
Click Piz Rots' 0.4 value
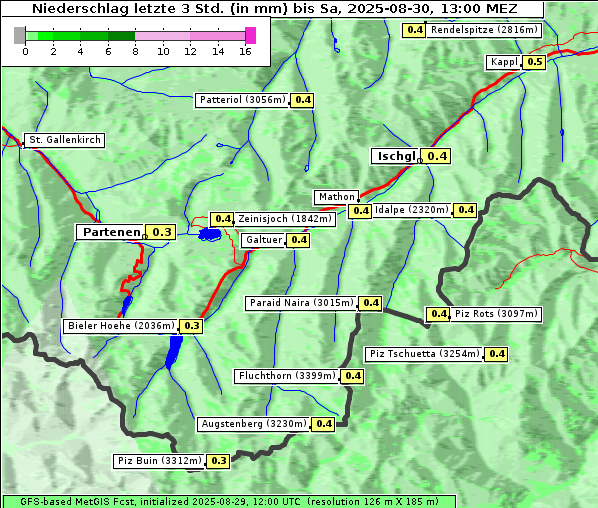coord(438,314)
